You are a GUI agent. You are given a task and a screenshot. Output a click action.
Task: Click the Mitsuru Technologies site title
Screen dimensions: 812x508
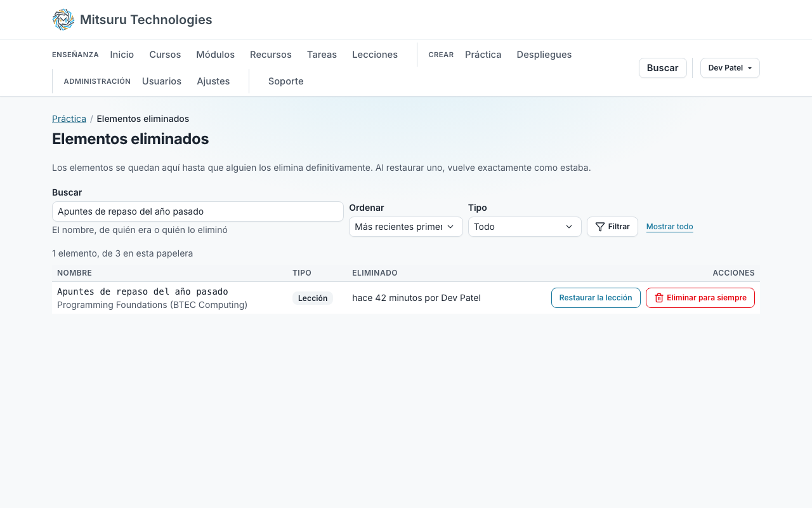[146, 20]
